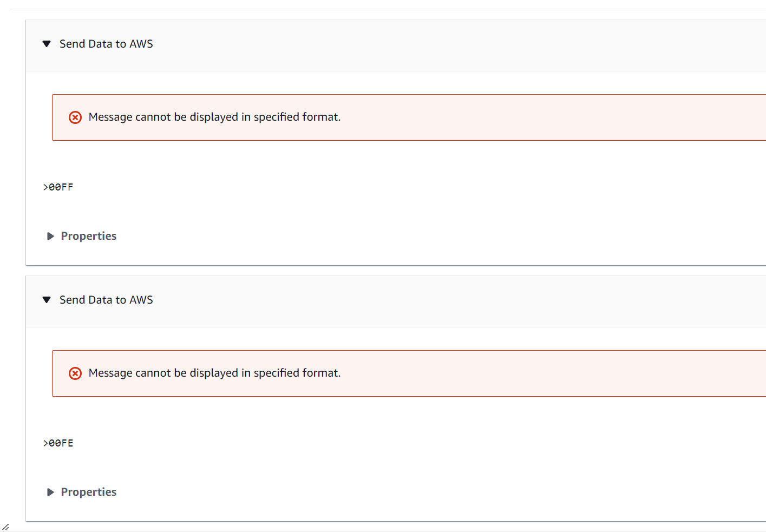The height and width of the screenshot is (532, 766).
Task: Click the resize handle at the bottom-left corner
Action: click(x=5, y=527)
